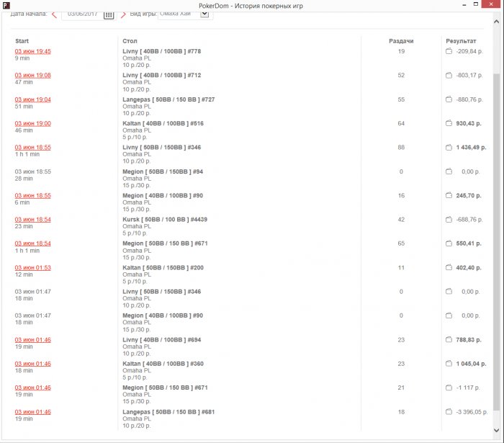504x443 pixels.
Task: Open session link 03 июн 01:53
Action: 33,267
